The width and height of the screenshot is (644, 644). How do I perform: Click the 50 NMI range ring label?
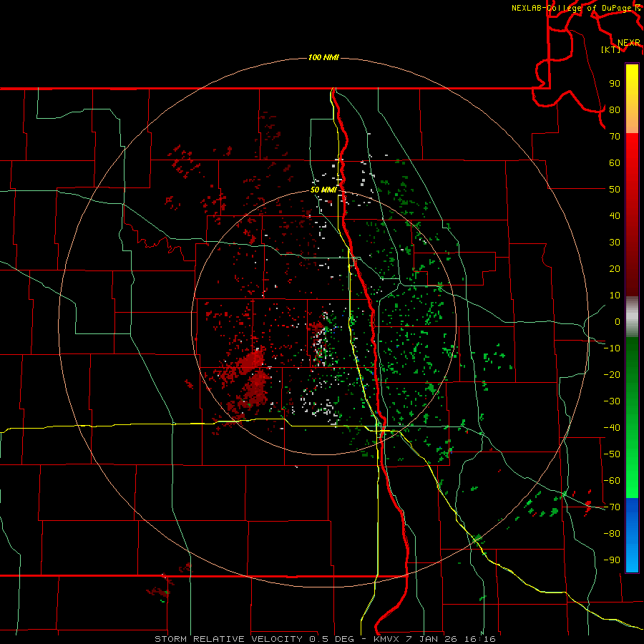tap(323, 190)
